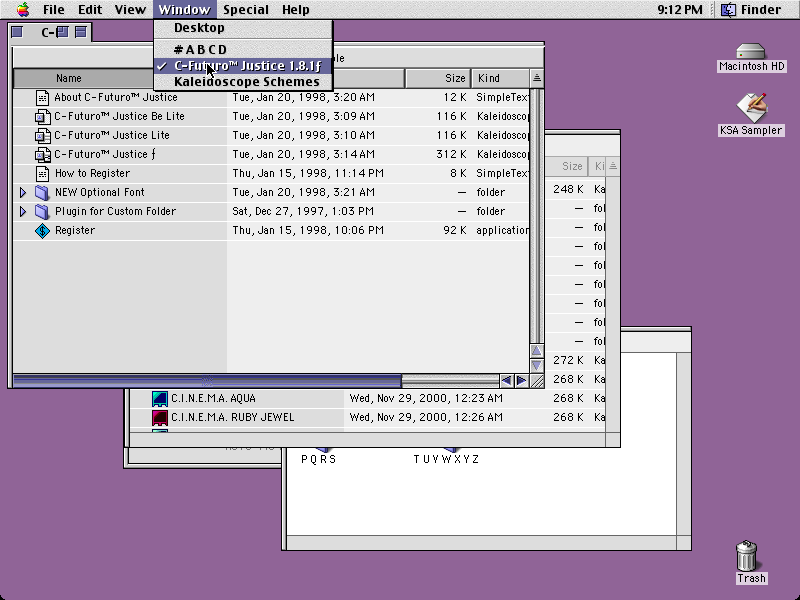
Task: Toggle sort order in Kaleidoscope Schemes window
Action: (x=613, y=166)
